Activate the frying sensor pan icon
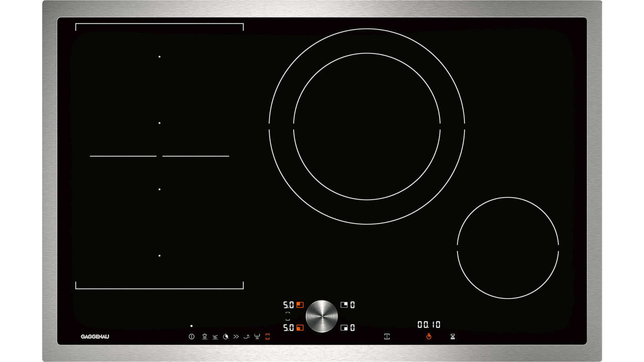Image resolution: width=644 pixels, height=362 pixels. click(215, 337)
